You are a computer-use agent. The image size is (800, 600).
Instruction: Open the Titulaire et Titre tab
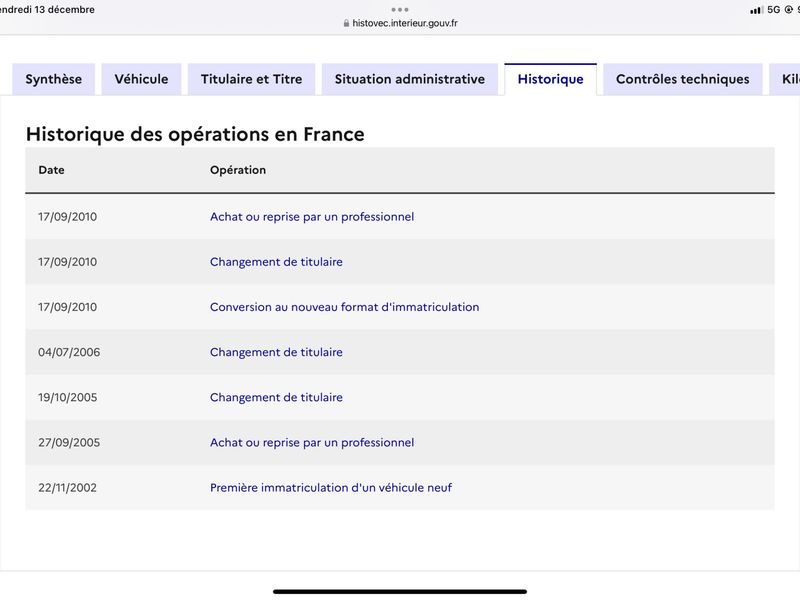[x=252, y=79]
